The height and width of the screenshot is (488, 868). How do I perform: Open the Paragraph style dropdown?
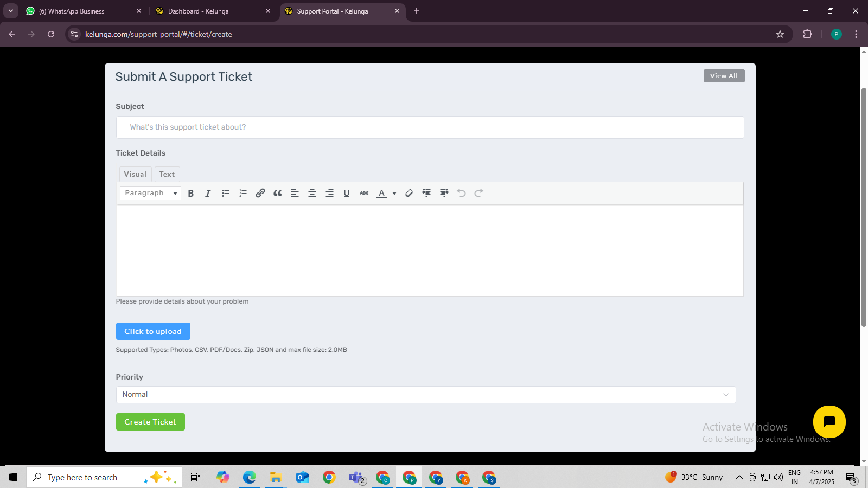click(x=150, y=193)
